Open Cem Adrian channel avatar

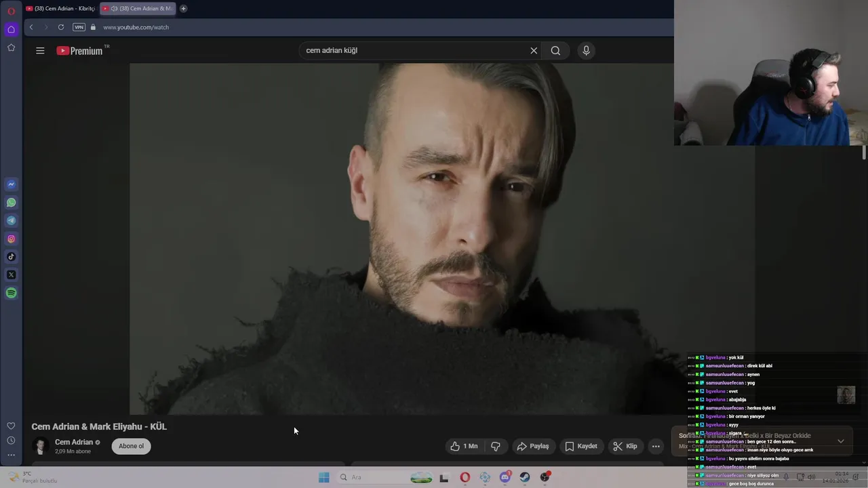40,446
